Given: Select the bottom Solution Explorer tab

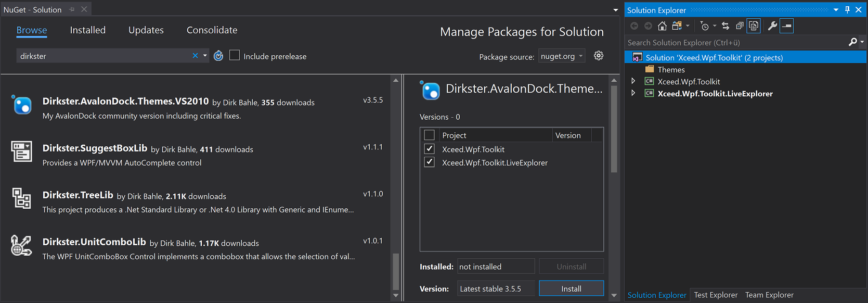Looking at the screenshot, I should pos(657,295).
